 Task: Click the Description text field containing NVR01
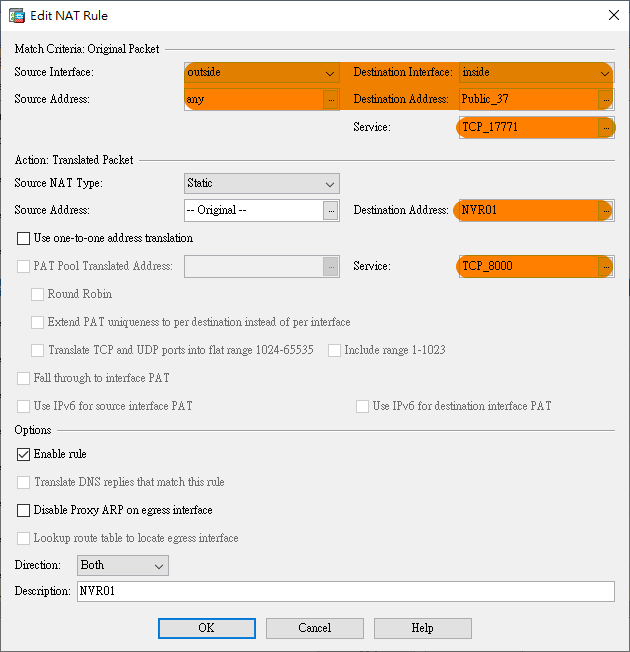point(345,592)
